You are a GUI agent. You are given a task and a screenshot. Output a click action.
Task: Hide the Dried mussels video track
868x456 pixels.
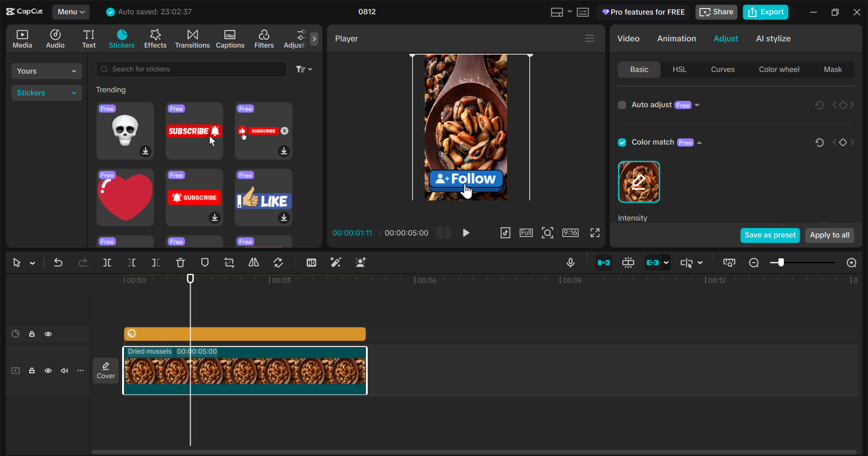(x=48, y=370)
